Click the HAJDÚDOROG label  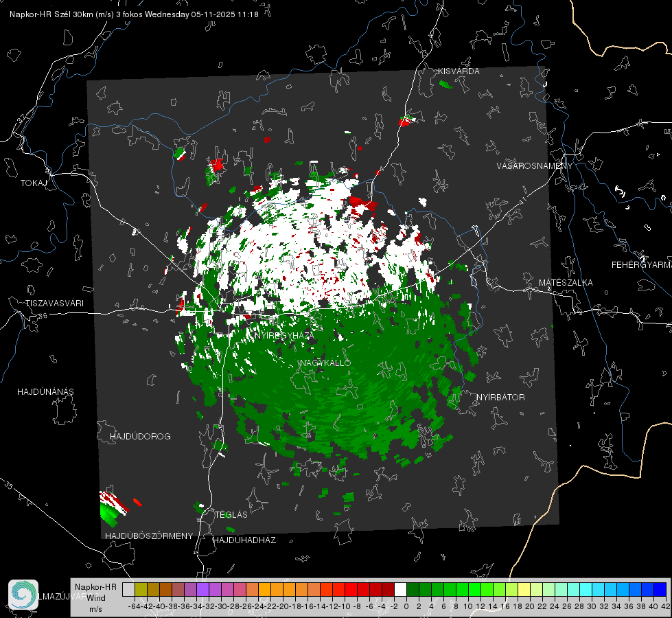(x=140, y=437)
